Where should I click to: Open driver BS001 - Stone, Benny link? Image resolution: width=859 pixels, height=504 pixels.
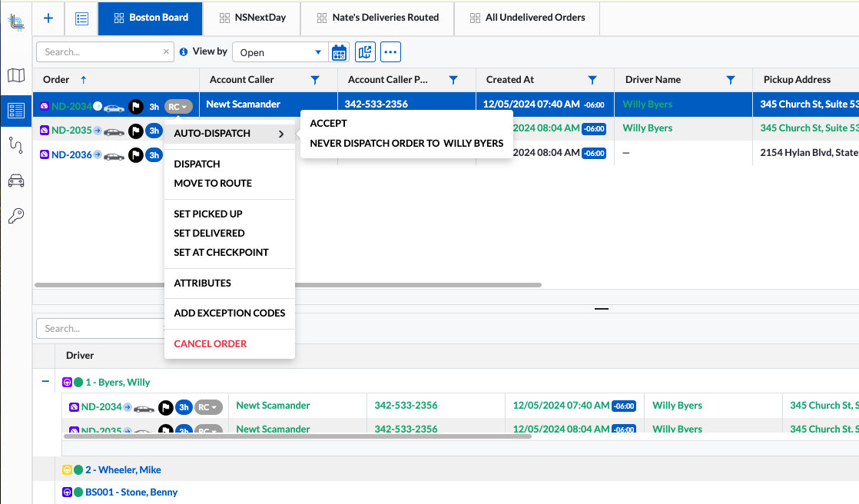[131, 492]
